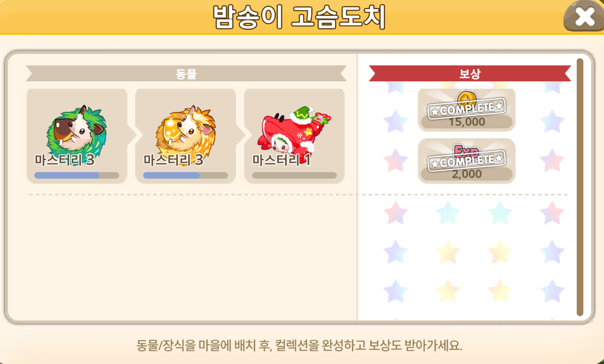Image resolution: width=604 pixels, height=364 pixels.
Task: Click the 밤송이 고슴도치 title text
Action: pyautogui.click(x=299, y=17)
